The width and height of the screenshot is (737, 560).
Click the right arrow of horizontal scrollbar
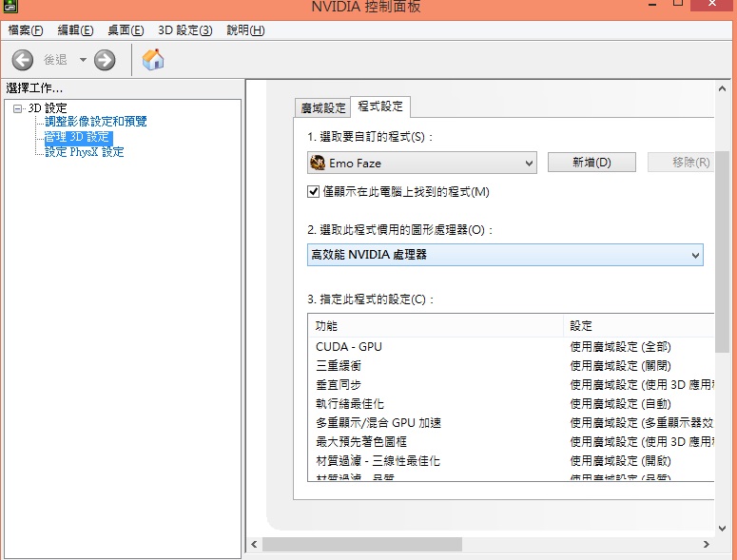(x=706, y=544)
